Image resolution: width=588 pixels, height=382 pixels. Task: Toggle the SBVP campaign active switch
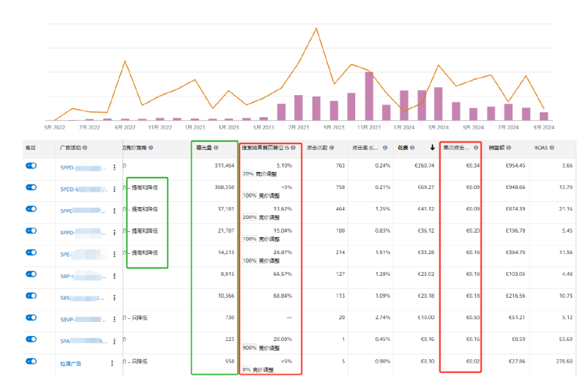click(x=31, y=318)
